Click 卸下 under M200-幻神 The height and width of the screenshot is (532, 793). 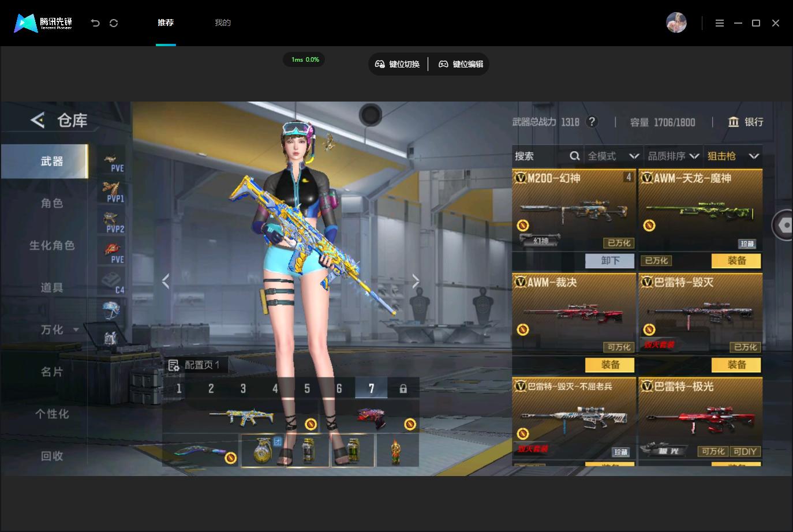coord(610,261)
